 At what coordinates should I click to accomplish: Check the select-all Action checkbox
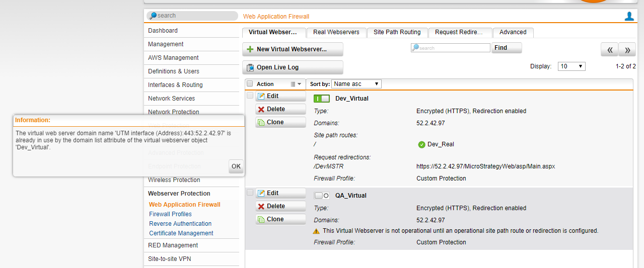coord(250,84)
